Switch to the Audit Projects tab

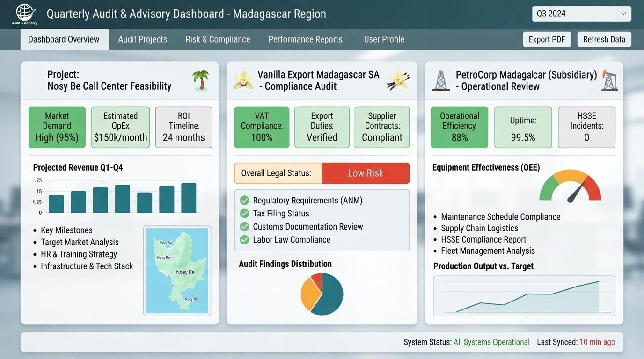pyautogui.click(x=143, y=39)
